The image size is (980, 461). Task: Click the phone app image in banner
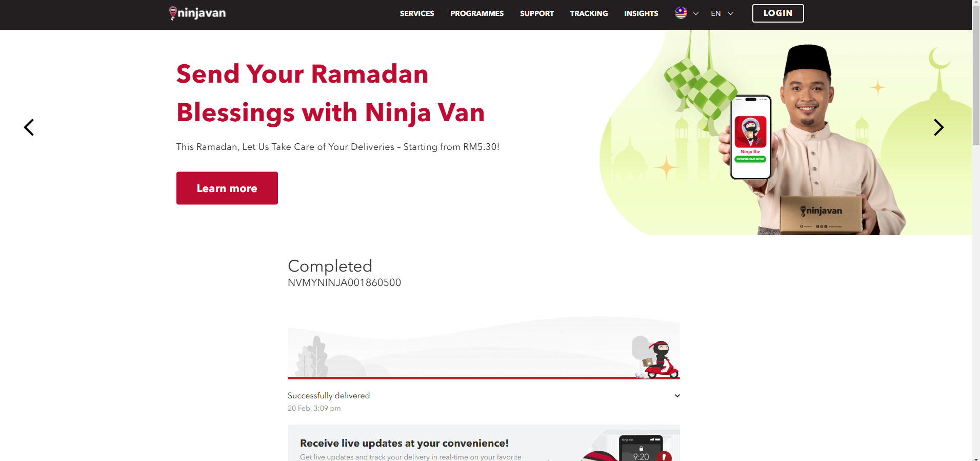751,137
